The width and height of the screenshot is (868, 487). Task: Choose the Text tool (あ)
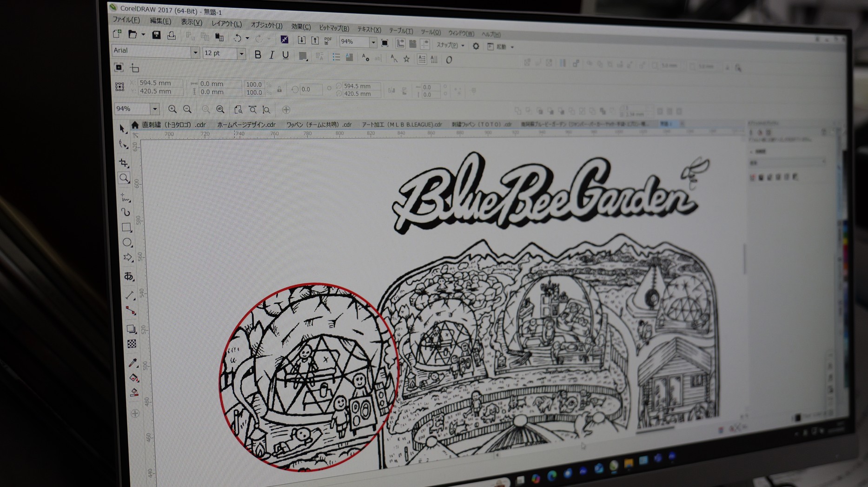coord(129,276)
